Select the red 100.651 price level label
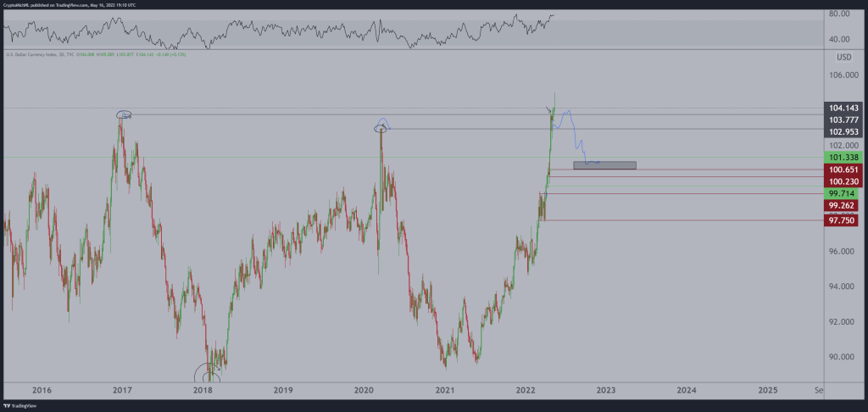868x412 pixels. 844,170
